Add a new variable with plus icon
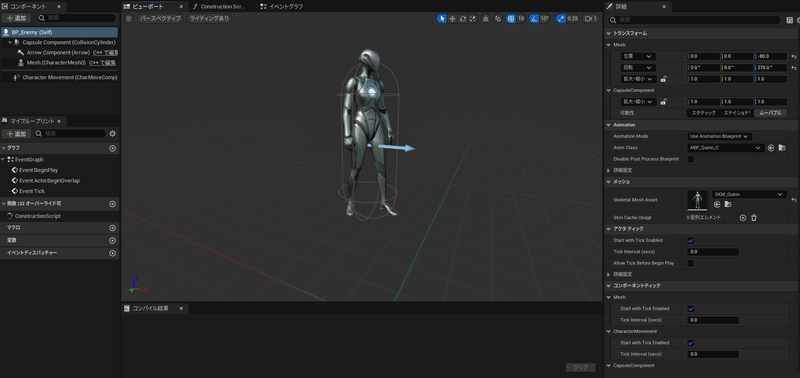The width and height of the screenshot is (800, 378). [113, 240]
